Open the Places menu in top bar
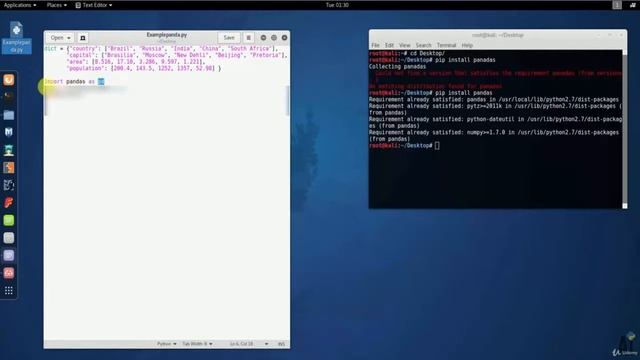 pos(56,5)
